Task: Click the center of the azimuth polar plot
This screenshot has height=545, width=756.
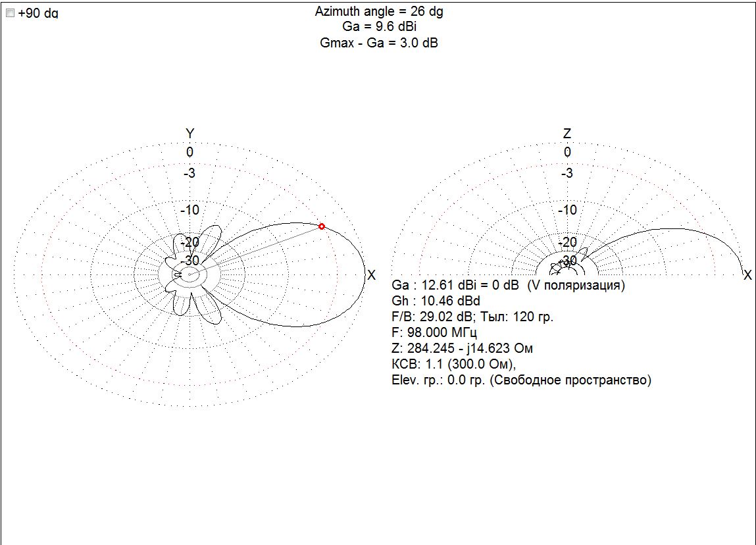Action: [x=190, y=274]
